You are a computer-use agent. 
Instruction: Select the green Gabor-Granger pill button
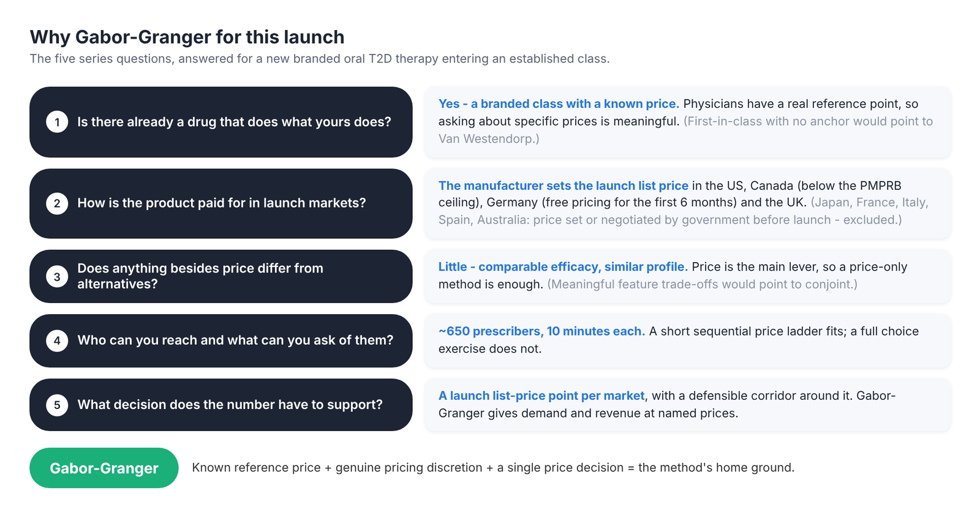point(104,468)
